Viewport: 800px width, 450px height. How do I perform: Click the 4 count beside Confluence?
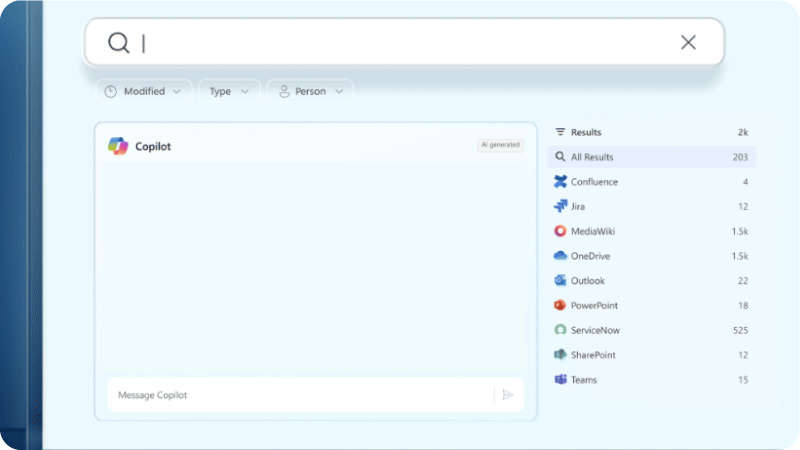click(x=745, y=182)
